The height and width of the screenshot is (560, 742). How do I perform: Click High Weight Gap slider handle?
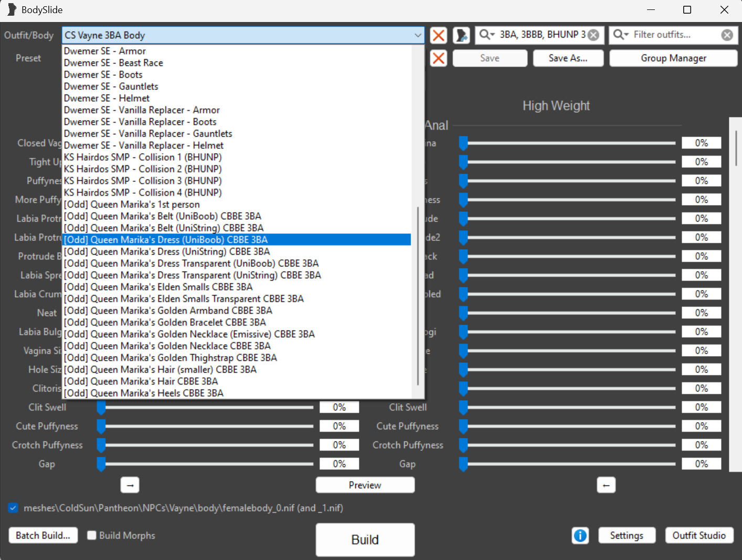coord(463,464)
